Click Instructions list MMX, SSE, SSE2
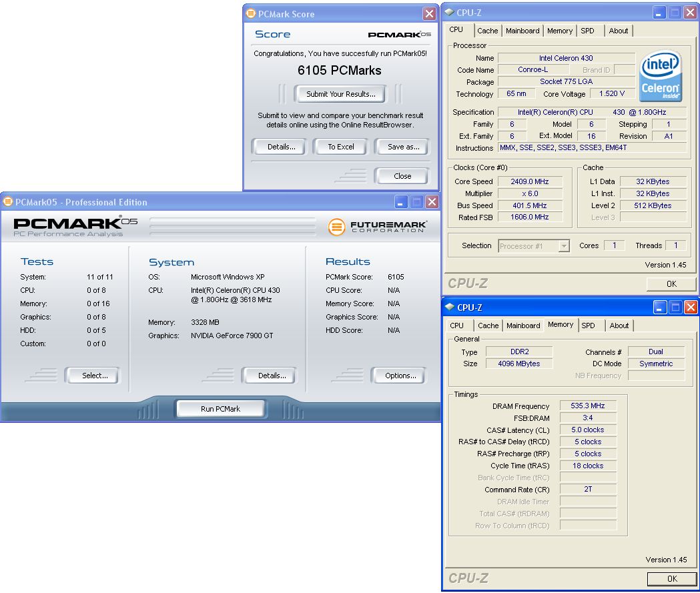The width and height of the screenshot is (700, 593). click(592, 147)
